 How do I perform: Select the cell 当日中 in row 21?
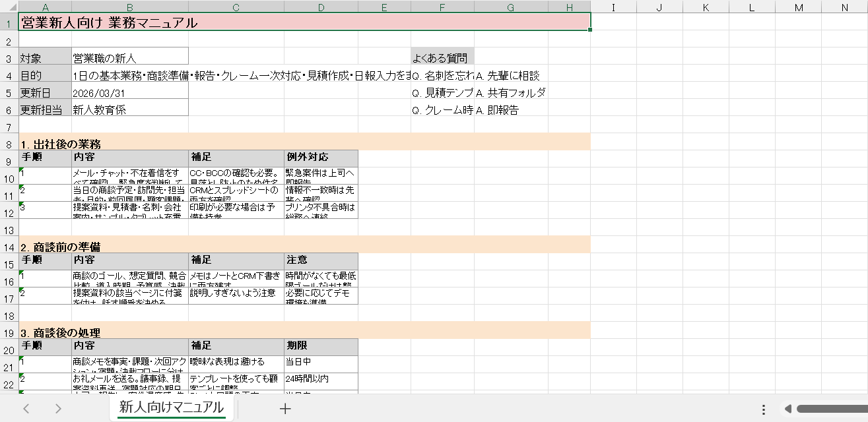pos(321,365)
